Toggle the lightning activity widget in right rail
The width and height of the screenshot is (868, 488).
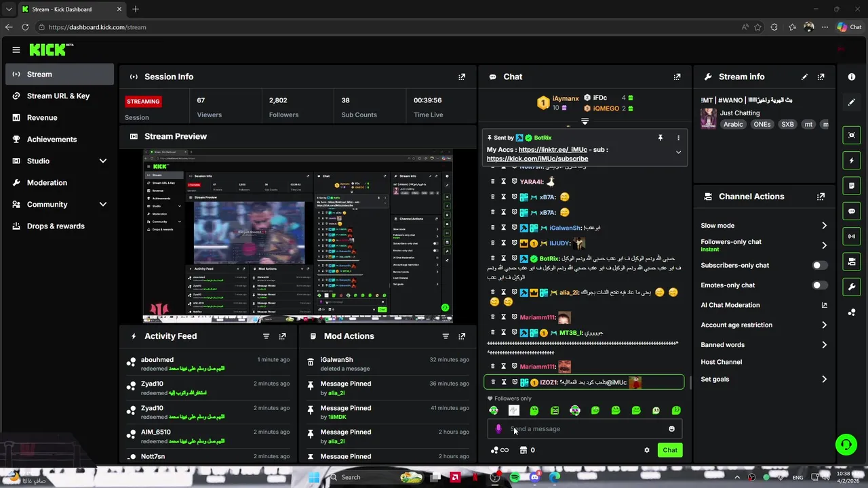[x=852, y=161]
